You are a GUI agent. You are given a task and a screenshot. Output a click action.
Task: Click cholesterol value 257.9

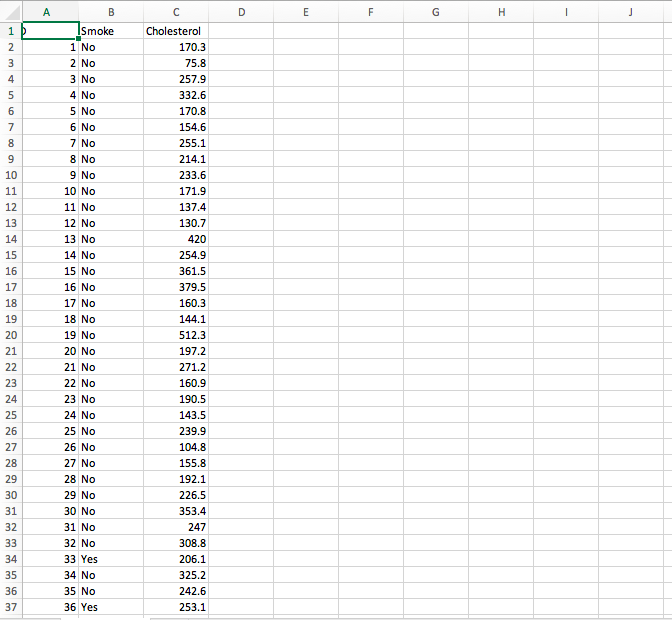176,79
